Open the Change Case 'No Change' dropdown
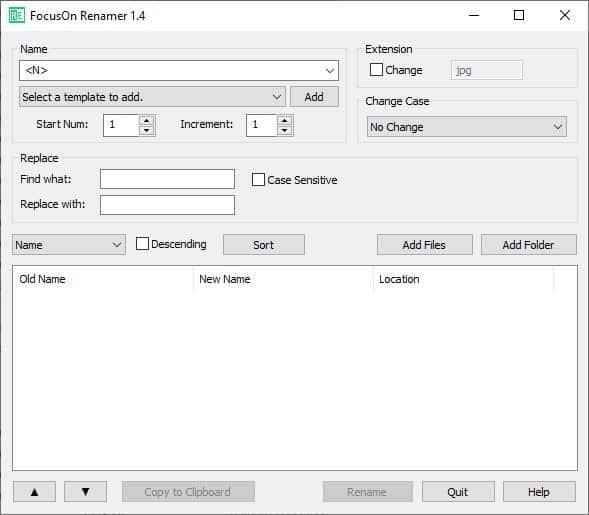This screenshot has width=589, height=515. pos(467,127)
